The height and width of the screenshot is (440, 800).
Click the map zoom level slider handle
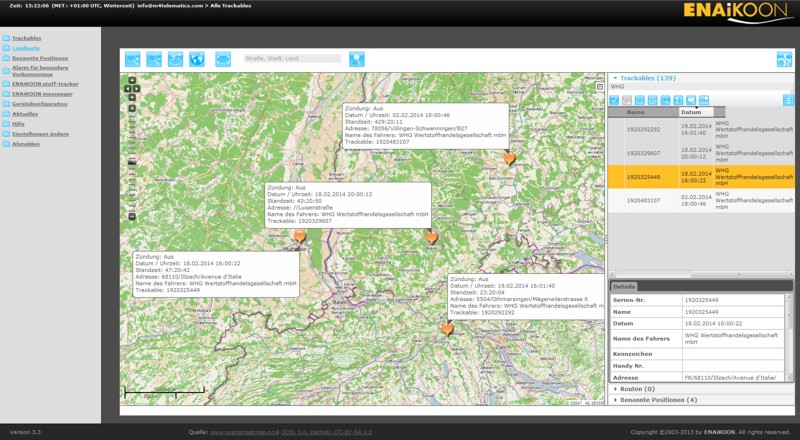click(x=132, y=161)
